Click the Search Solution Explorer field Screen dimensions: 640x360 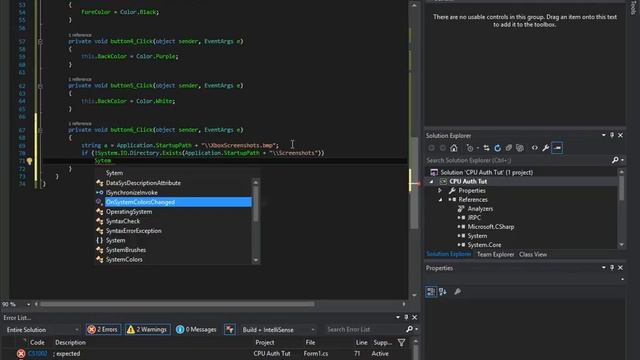coord(518,160)
